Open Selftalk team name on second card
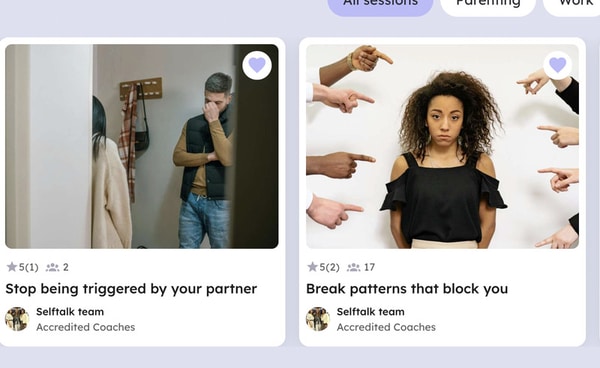 (x=370, y=312)
